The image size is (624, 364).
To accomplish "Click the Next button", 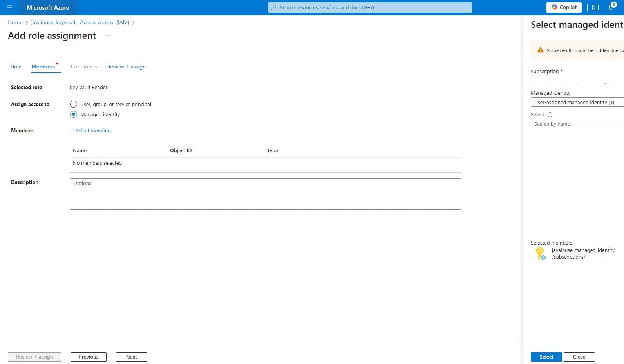I will (x=132, y=357).
